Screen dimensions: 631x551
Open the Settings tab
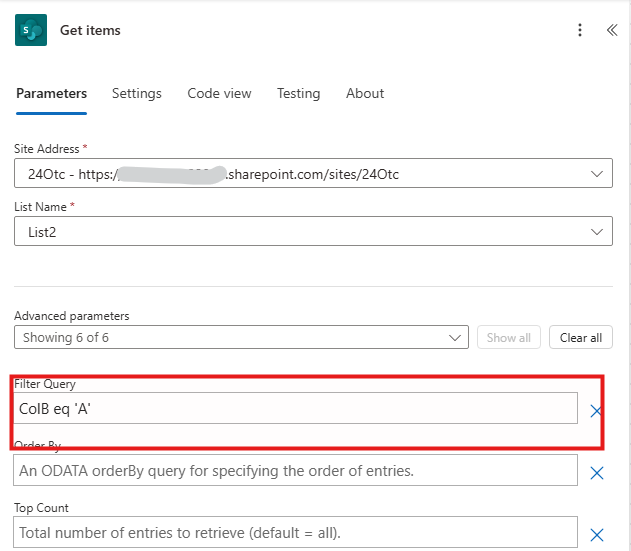pyautogui.click(x=137, y=93)
